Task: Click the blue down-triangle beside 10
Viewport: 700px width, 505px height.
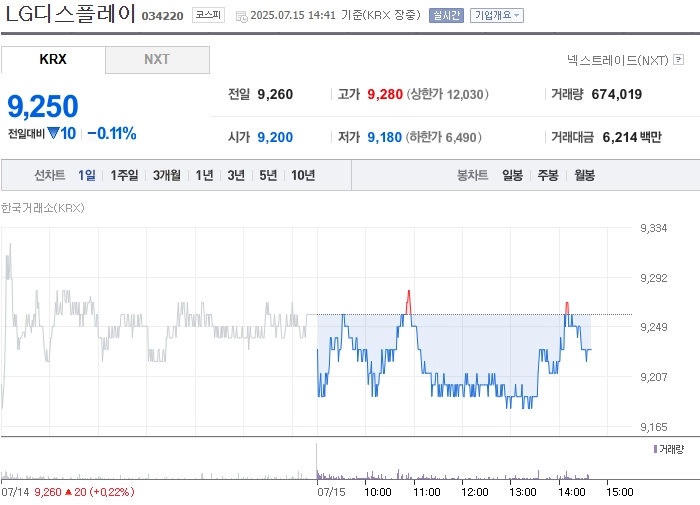Action: pos(54,133)
